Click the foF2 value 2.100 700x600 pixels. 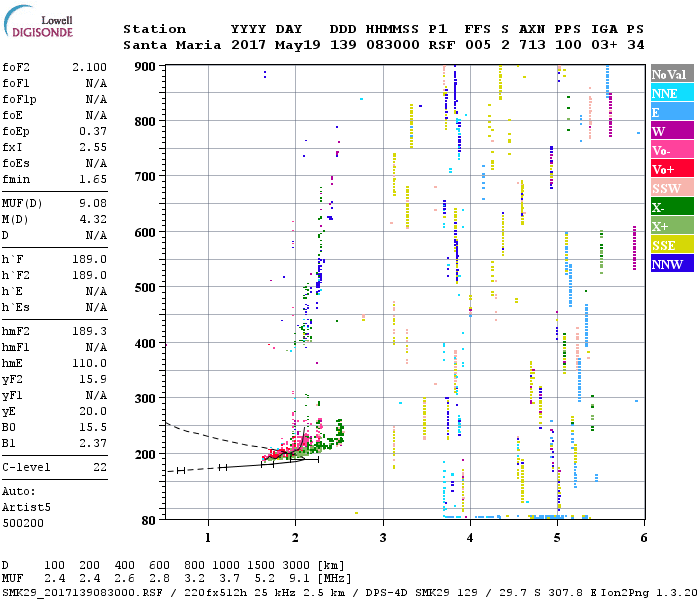tap(89, 66)
